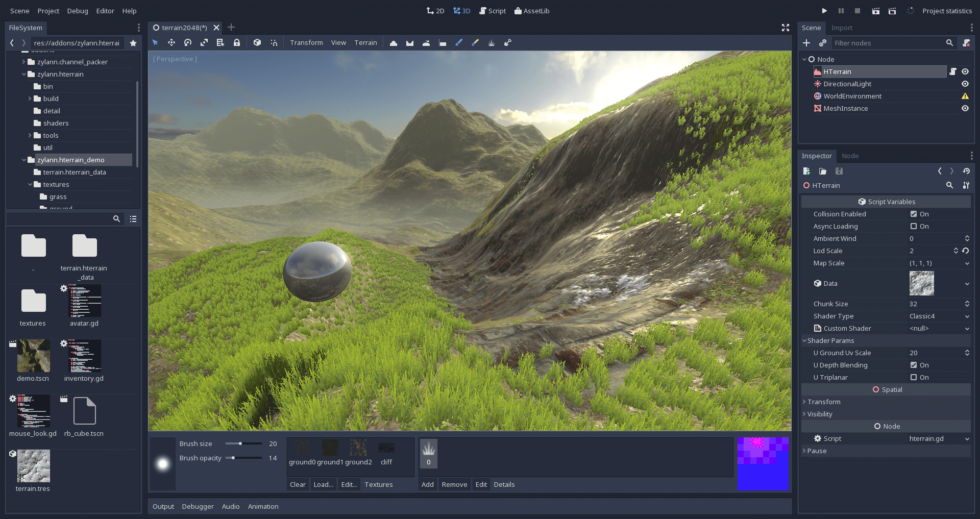
Task: Open the Debugger bottom panel
Action: click(x=198, y=506)
